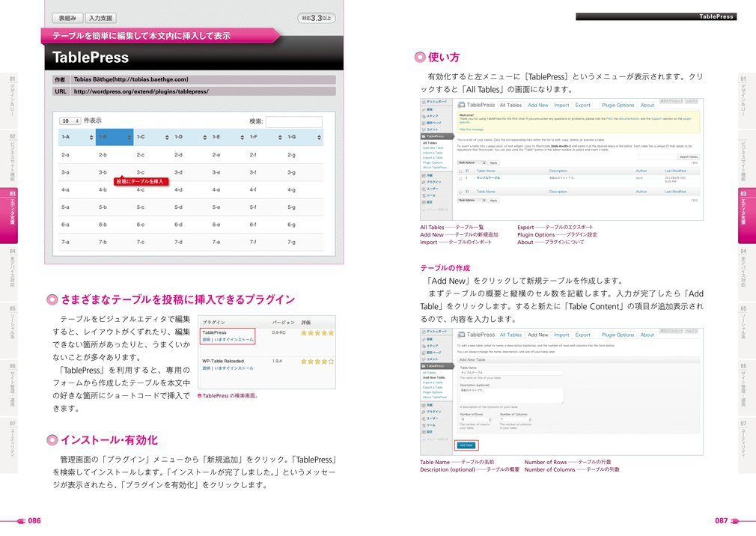Click いますぐインストール link under WP-Table Reloaded

point(234,368)
